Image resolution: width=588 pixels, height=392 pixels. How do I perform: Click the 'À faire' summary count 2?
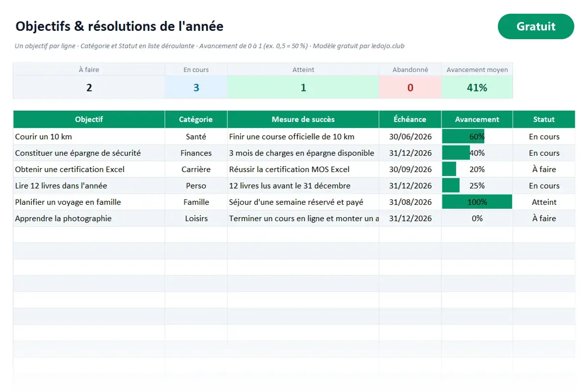89,88
